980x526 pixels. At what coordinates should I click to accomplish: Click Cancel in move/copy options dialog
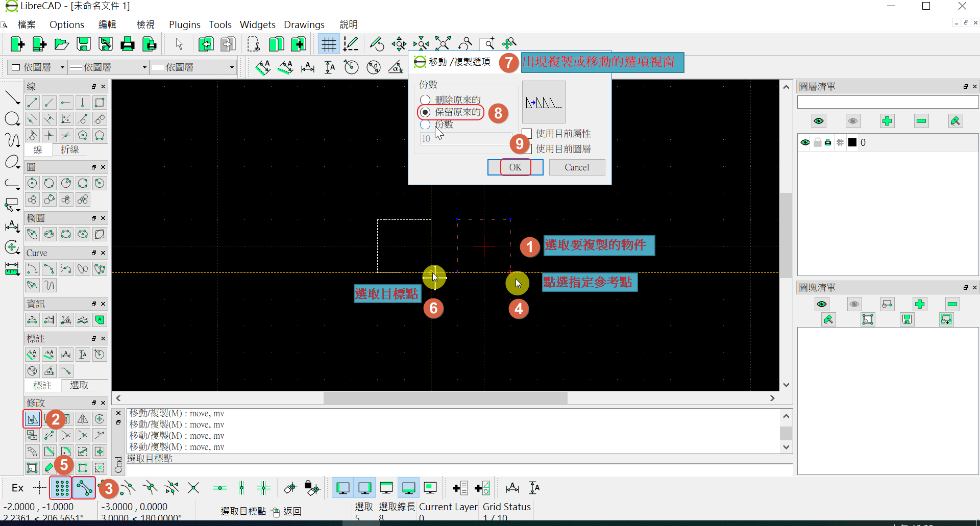click(x=577, y=167)
